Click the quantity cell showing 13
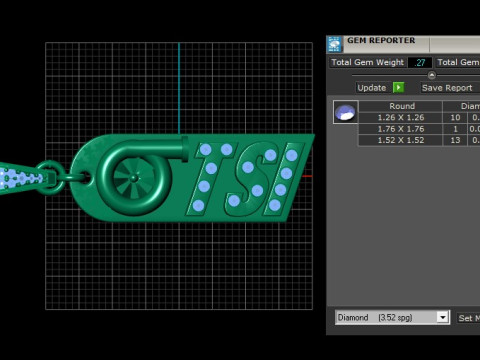Viewport: 480px width, 360px height. [x=455, y=140]
